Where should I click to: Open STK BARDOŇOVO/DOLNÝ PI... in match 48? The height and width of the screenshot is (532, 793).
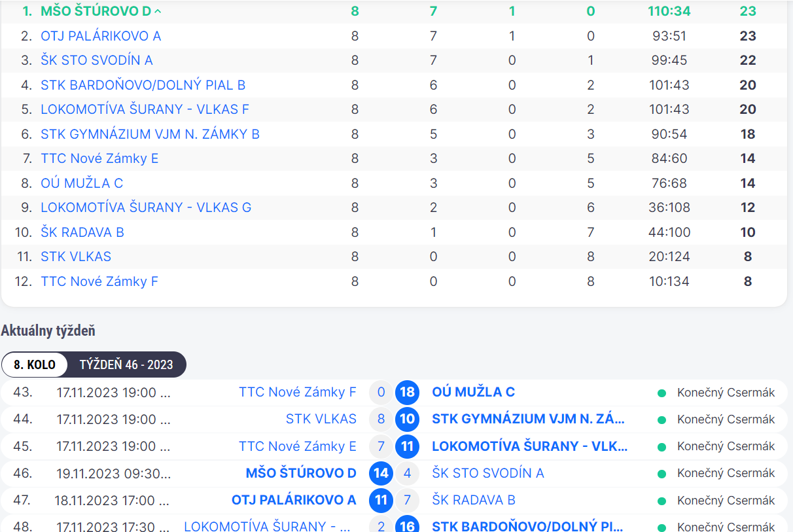(527, 526)
